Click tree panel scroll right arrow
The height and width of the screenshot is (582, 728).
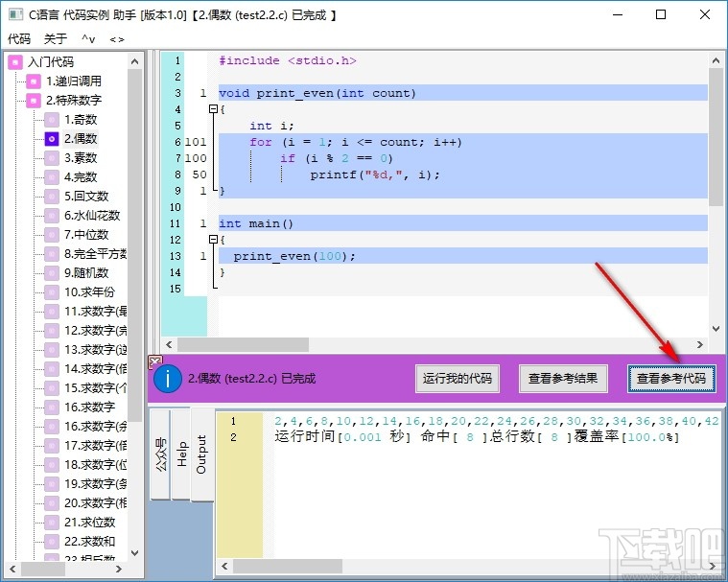click(x=119, y=569)
